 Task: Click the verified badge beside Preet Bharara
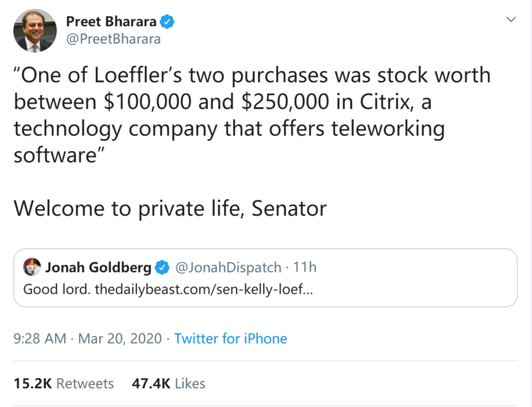tap(167, 22)
